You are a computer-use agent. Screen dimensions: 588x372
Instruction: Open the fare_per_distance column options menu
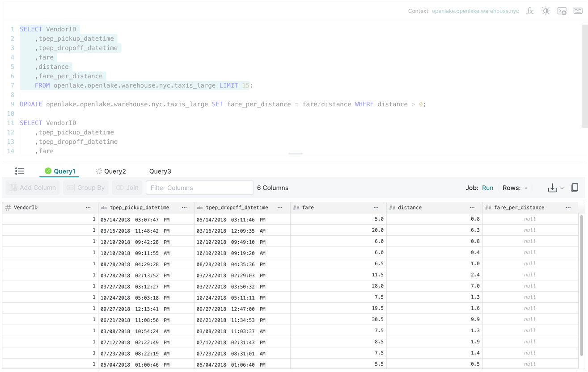click(568, 208)
